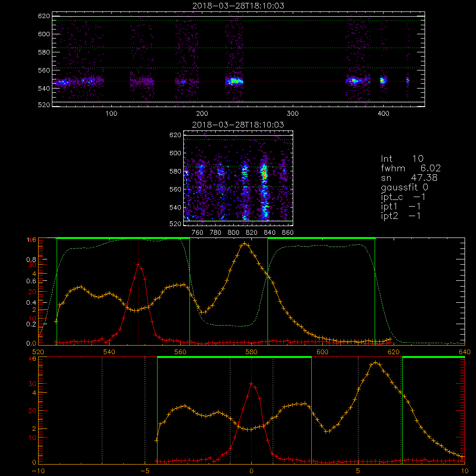Viewport: 476px width, 476px height.
Task: Select the 'sn 47.38' readout line
Action: (x=409, y=178)
